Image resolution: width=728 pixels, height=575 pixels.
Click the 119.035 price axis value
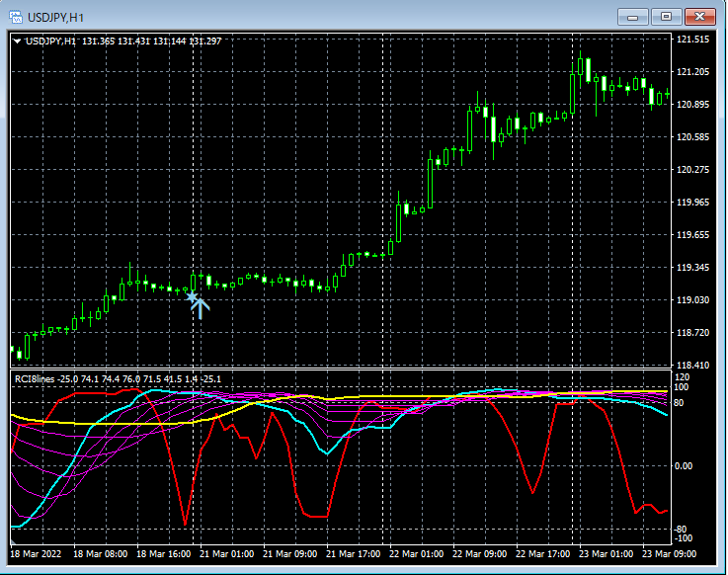tap(693, 300)
